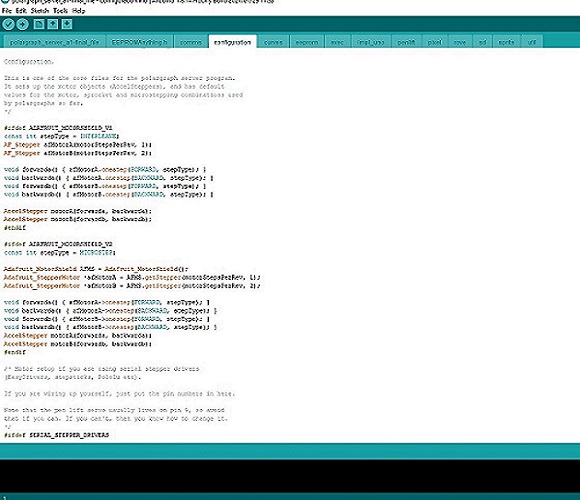This screenshot has width=580, height=500.
Task: Click the 'Adafruit_StepperMotor *afMotorB' line
Action: click(x=132, y=286)
